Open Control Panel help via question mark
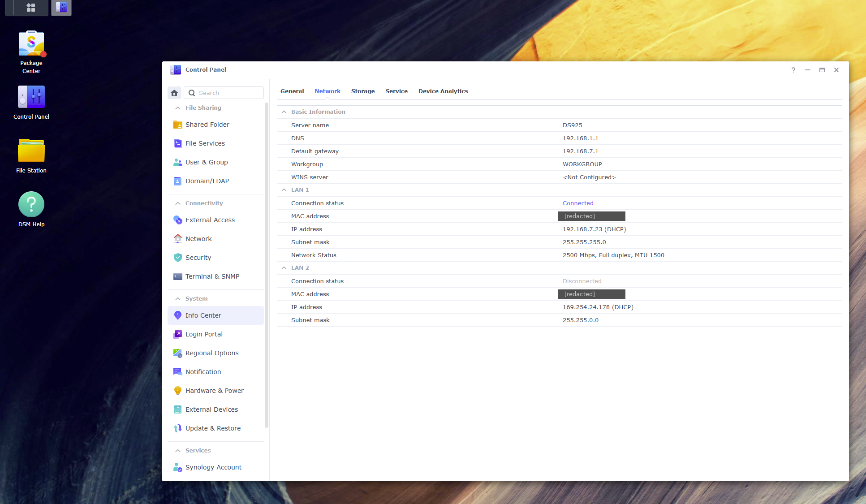This screenshot has width=866, height=504. click(793, 70)
